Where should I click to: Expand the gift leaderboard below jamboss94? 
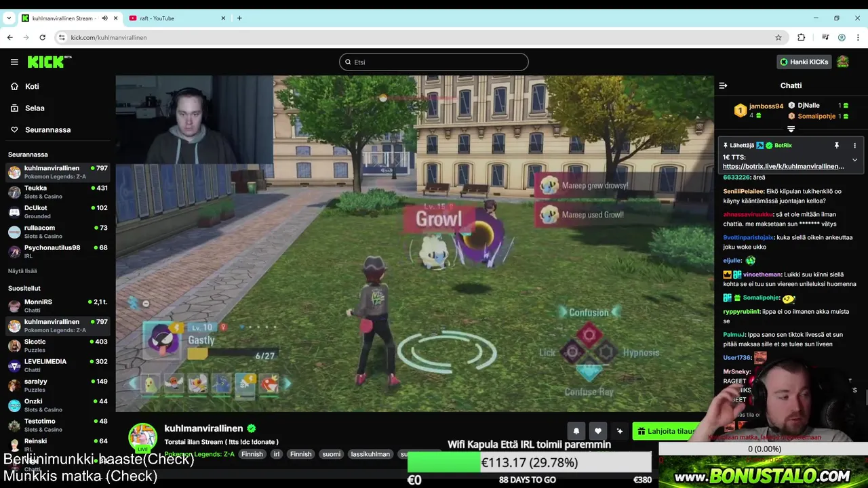pos(791,129)
